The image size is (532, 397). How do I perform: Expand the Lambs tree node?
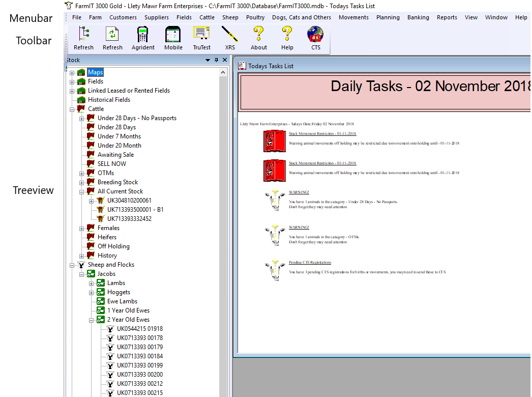91,284
